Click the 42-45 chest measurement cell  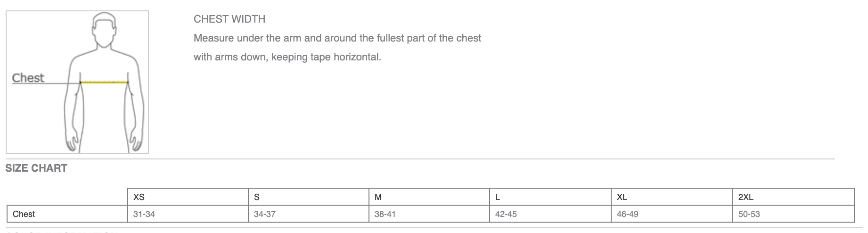(x=550, y=214)
